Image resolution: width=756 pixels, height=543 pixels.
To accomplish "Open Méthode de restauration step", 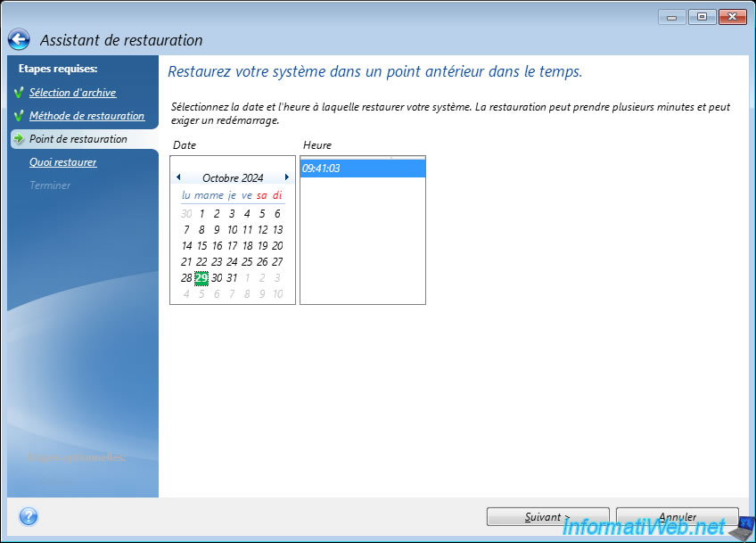I will pos(86,116).
